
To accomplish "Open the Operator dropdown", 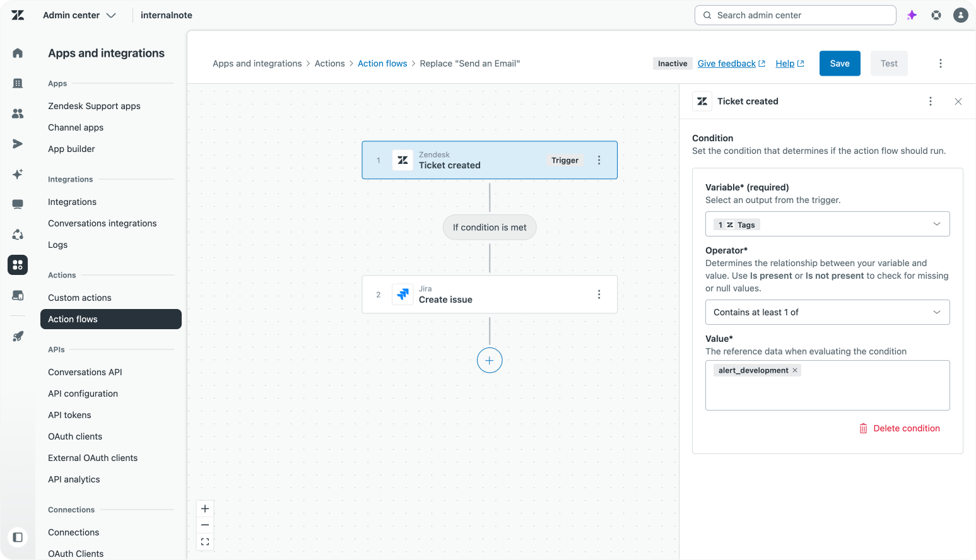I will [827, 312].
